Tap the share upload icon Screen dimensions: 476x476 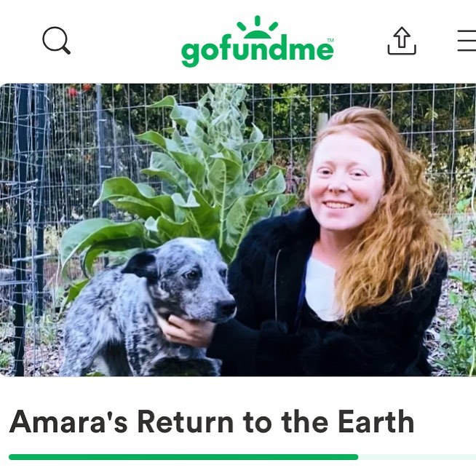(402, 41)
